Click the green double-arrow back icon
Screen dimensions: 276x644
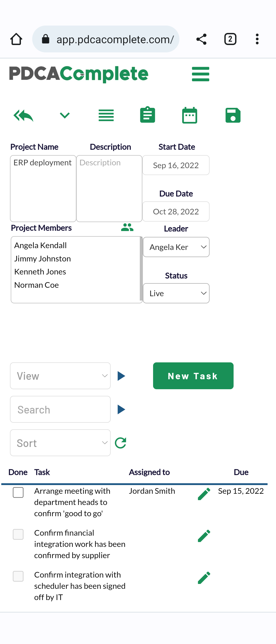tap(23, 116)
